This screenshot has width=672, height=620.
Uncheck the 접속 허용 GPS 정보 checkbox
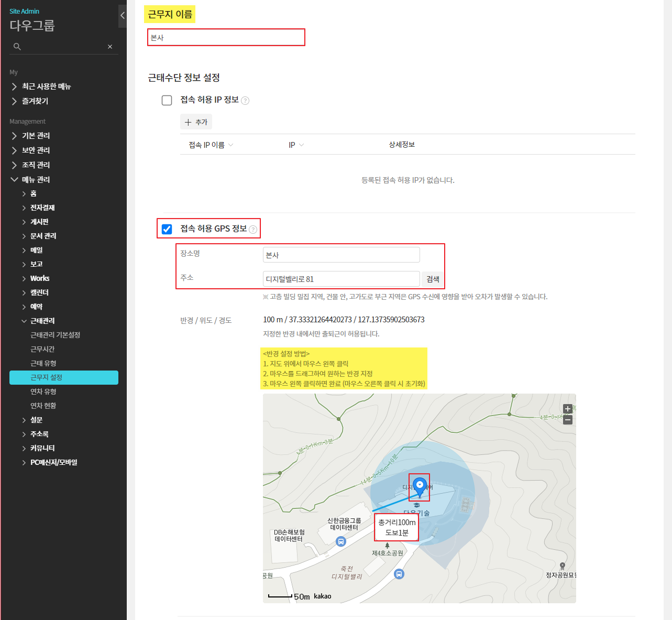coord(167,229)
